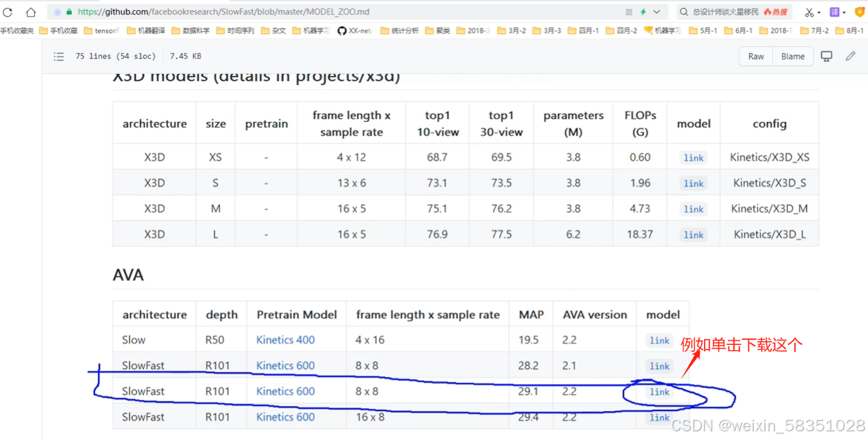868x440 pixels.
Task: Open the tensorfl bookmark folder
Action: pyautogui.click(x=102, y=30)
